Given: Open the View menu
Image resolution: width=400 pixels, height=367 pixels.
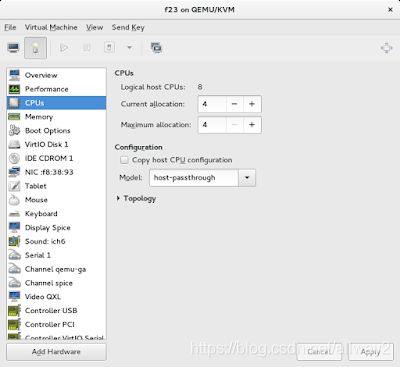Looking at the screenshot, I should (94, 27).
